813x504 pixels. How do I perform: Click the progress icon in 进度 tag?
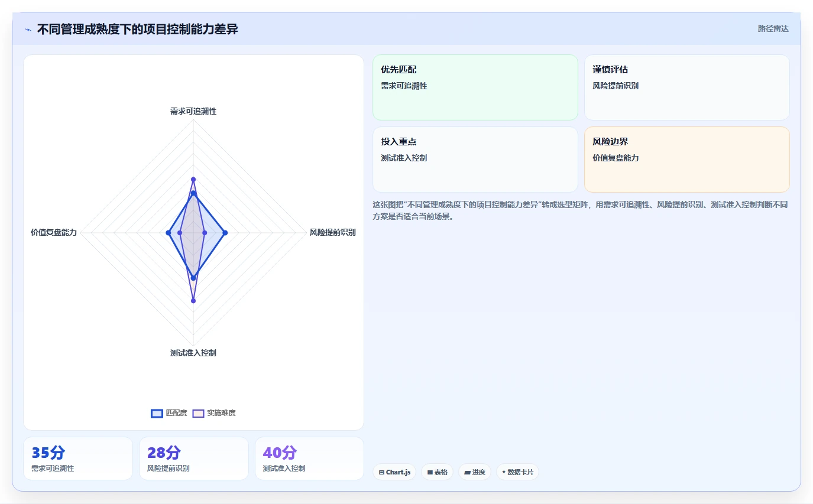(467, 473)
